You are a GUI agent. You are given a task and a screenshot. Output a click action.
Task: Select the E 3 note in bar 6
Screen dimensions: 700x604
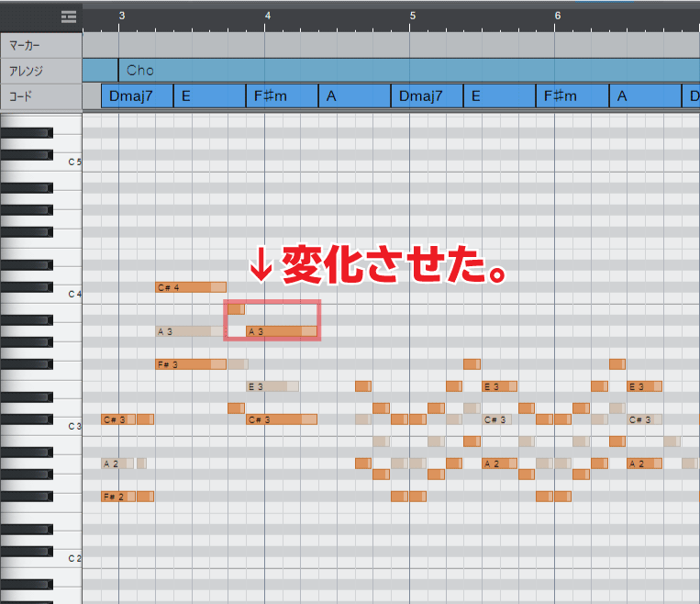click(645, 386)
